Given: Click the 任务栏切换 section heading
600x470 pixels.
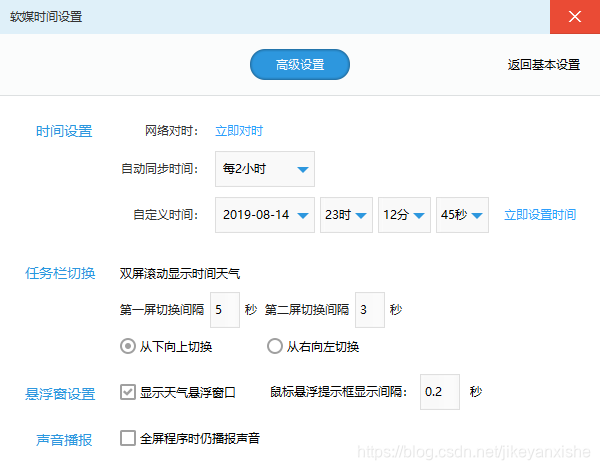Looking at the screenshot, I should pyautogui.click(x=60, y=273).
